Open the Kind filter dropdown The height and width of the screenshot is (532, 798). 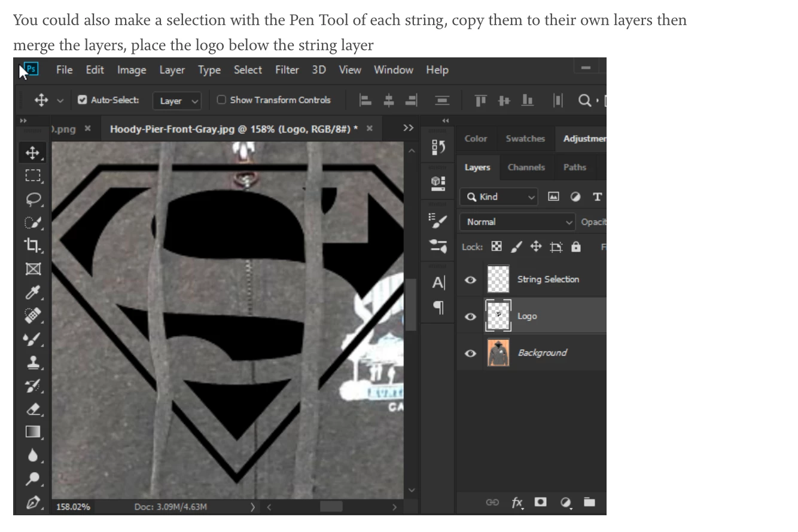click(498, 197)
